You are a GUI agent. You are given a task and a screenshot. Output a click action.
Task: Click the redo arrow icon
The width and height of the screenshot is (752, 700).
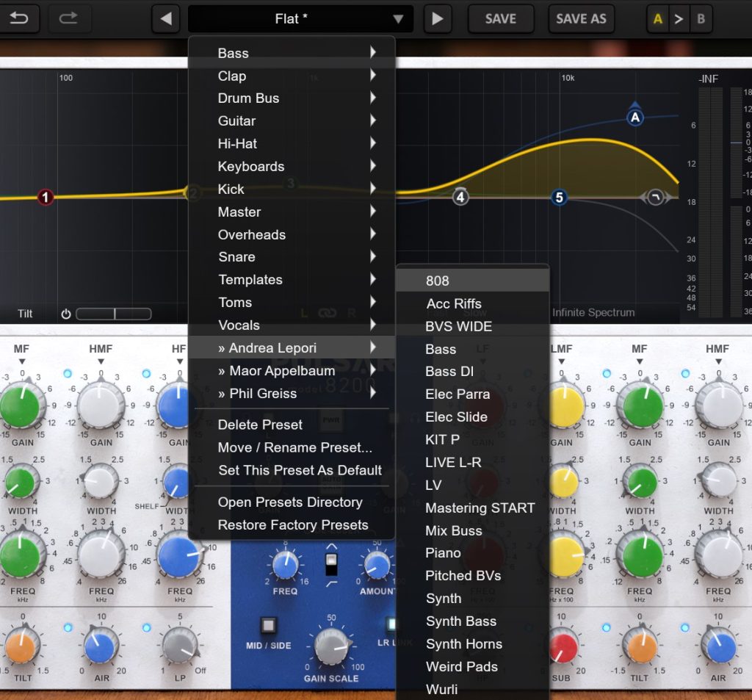69,18
